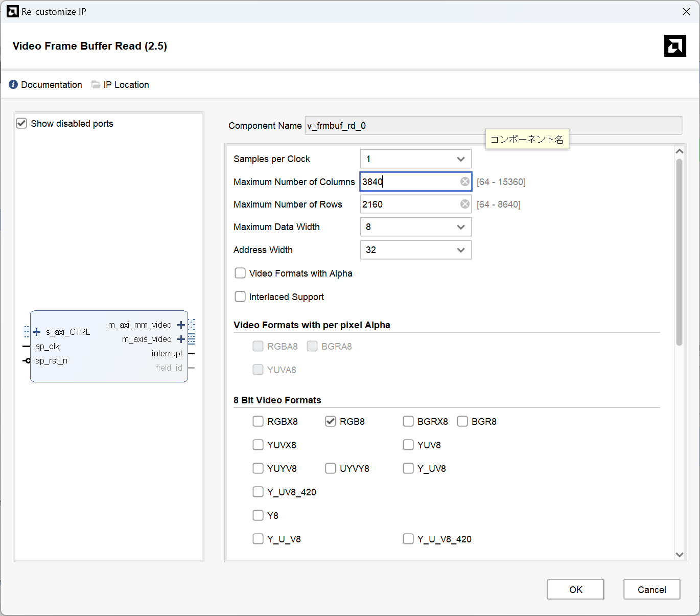700x616 pixels.
Task: Expand the m_axis_video port plus icon
Action: point(181,339)
